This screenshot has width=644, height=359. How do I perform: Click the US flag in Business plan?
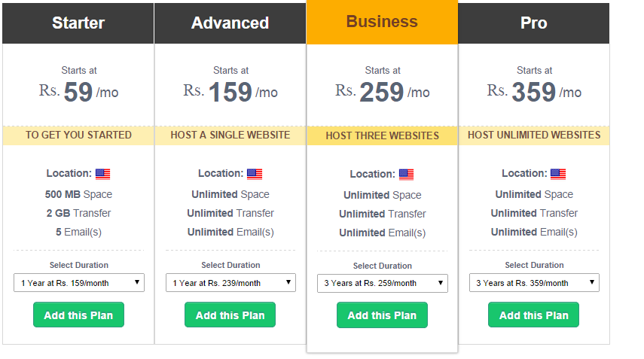click(406, 175)
